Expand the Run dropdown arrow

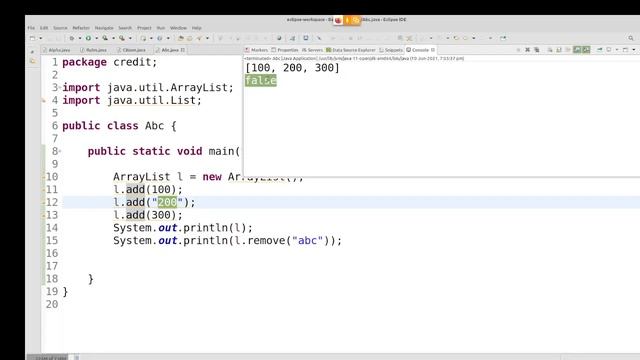point(97,38)
